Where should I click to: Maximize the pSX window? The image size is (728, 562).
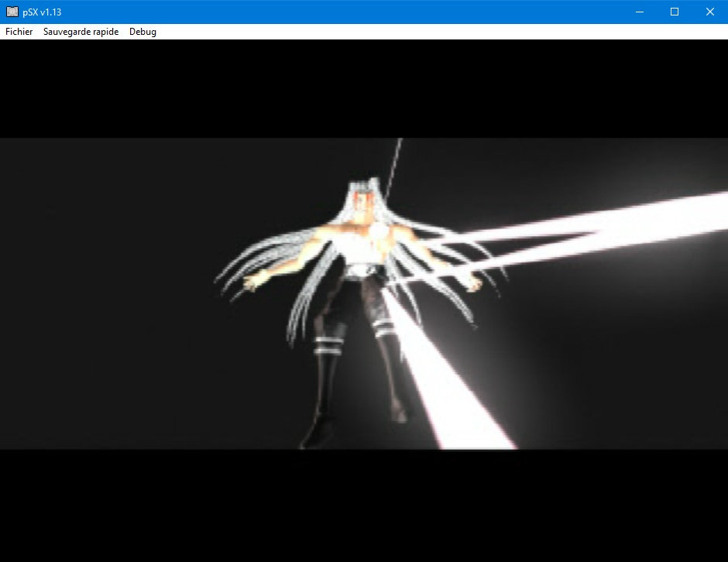point(675,12)
